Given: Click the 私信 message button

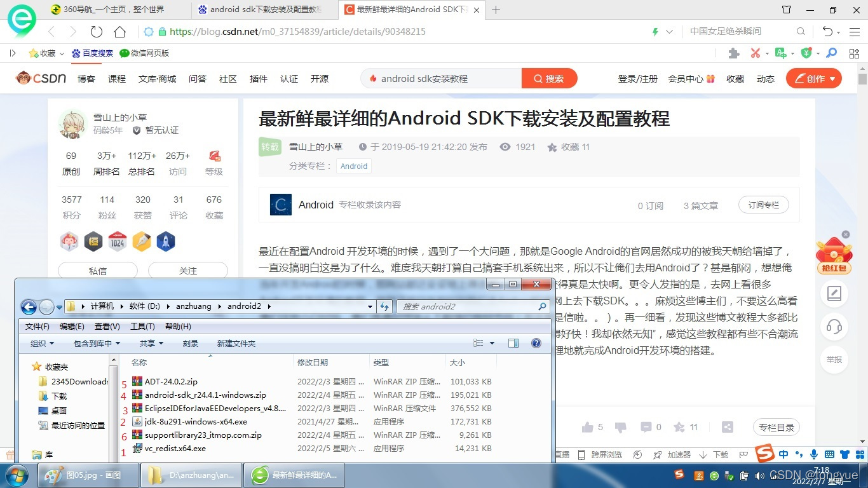Looking at the screenshot, I should [98, 271].
